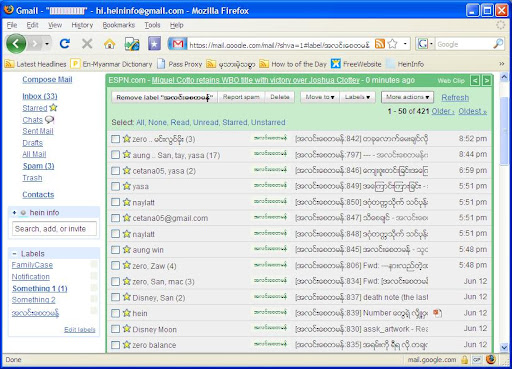Click the chat status dot beside hein info
The width and height of the screenshot is (512, 369).
23,213
